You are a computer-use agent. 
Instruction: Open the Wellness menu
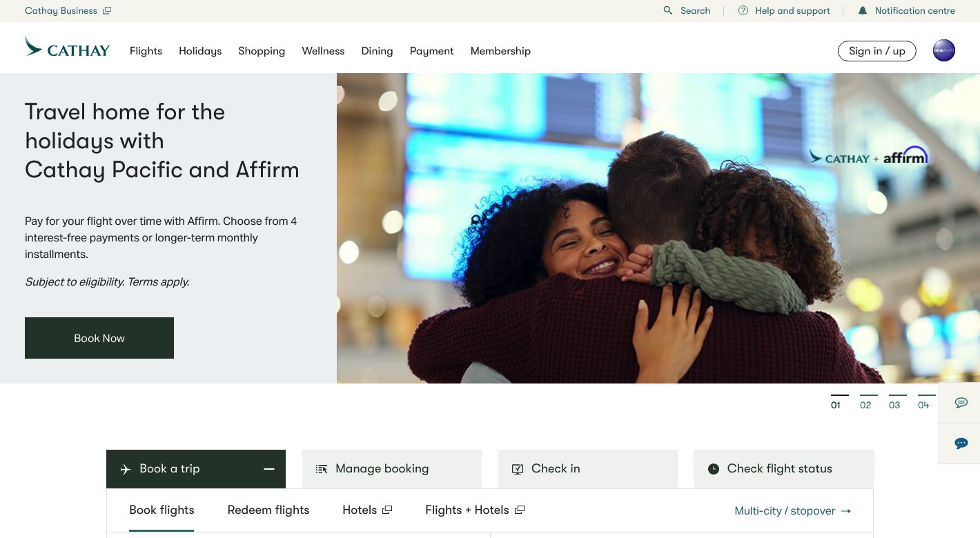(x=323, y=51)
